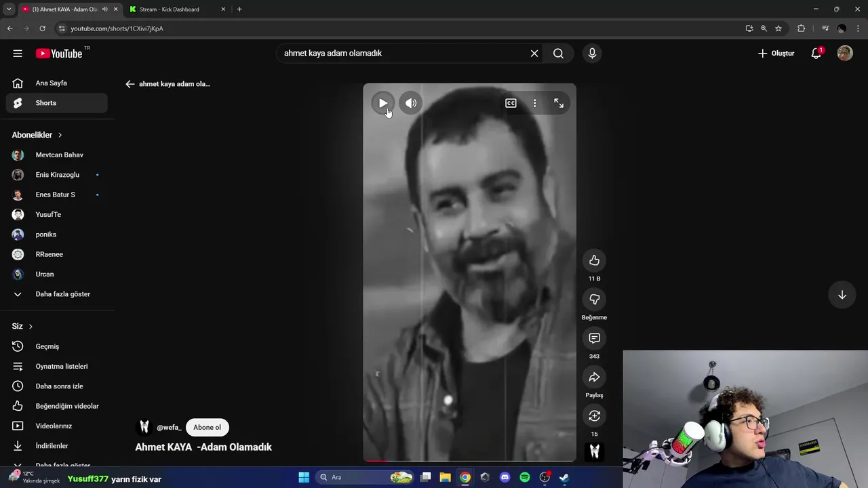868x488 pixels.
Task: Mute the Short using the volume icon
Action: (x=411, y=103)
